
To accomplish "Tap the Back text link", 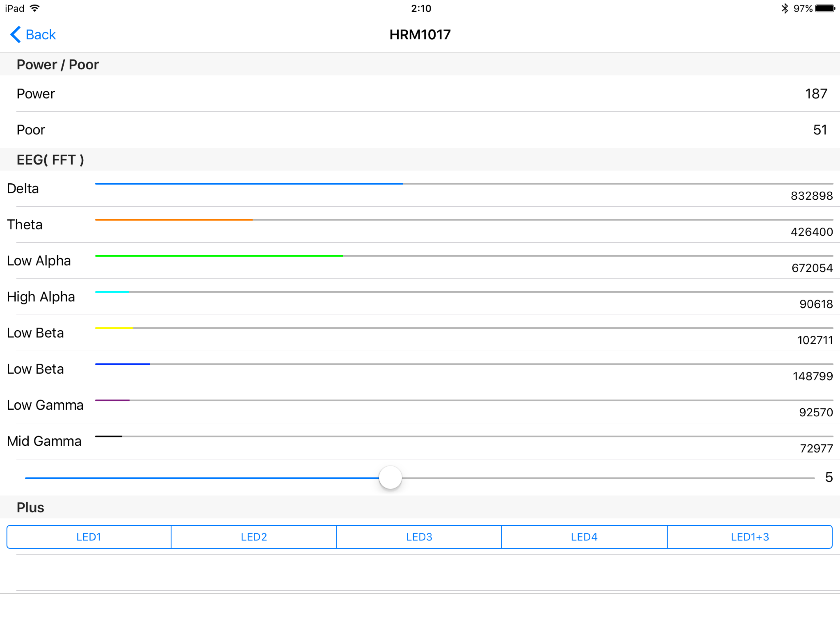I will click(x=41, y=34).
